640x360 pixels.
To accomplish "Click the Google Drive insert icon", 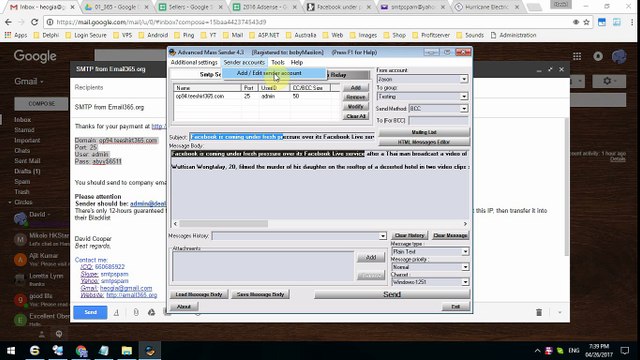I will 151,312.
